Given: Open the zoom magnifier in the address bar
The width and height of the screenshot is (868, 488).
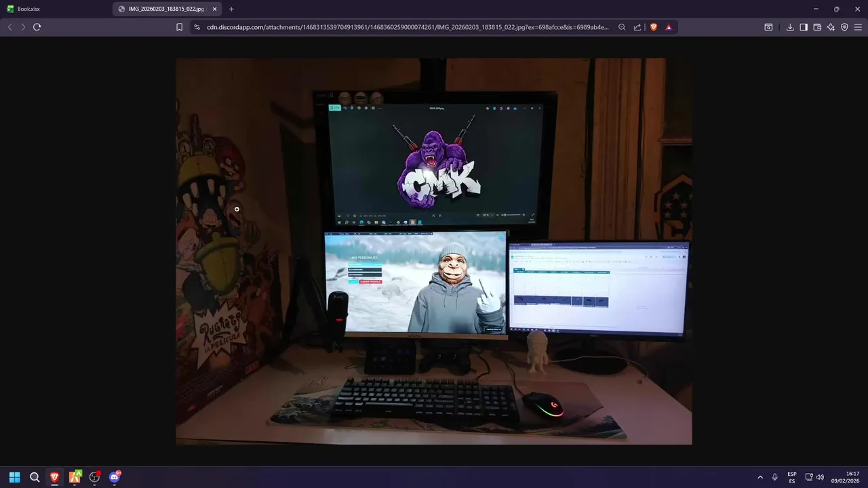Looking at the screenshot, I should [x=622, y=27].
